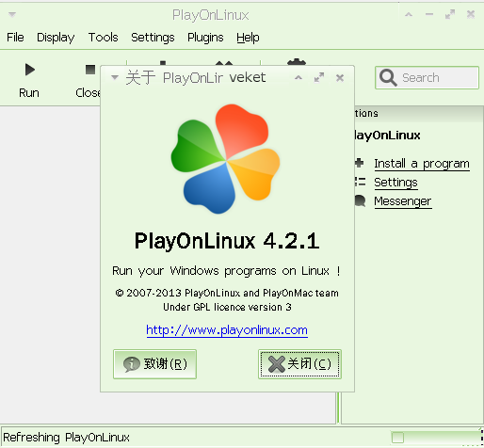Click the PlayOnLinux 4.2.1 version heading
Viewport: 484px width, 448px height.
click(227, 241)
